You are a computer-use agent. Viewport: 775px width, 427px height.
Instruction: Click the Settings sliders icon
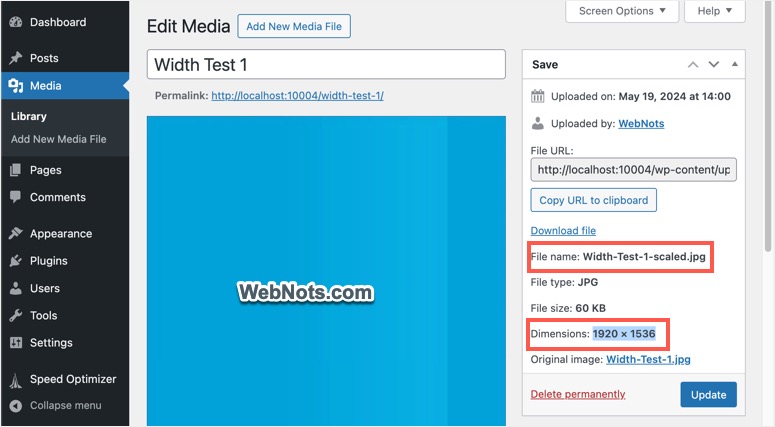pos(16,342)
